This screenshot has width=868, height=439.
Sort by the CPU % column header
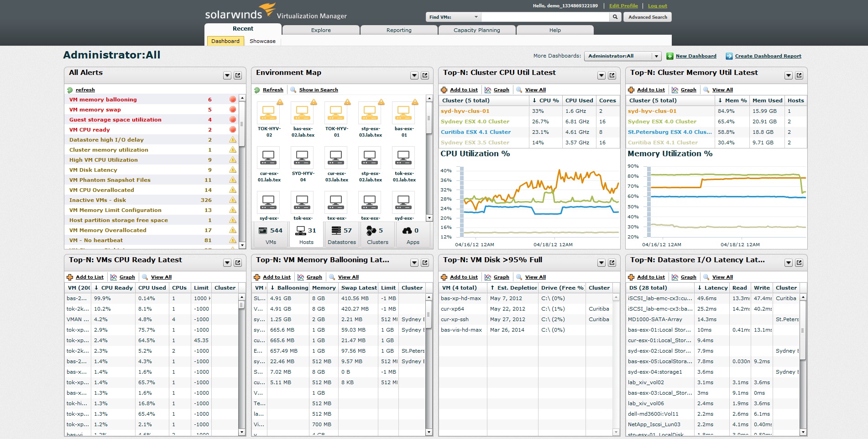(x=545, y=100)
